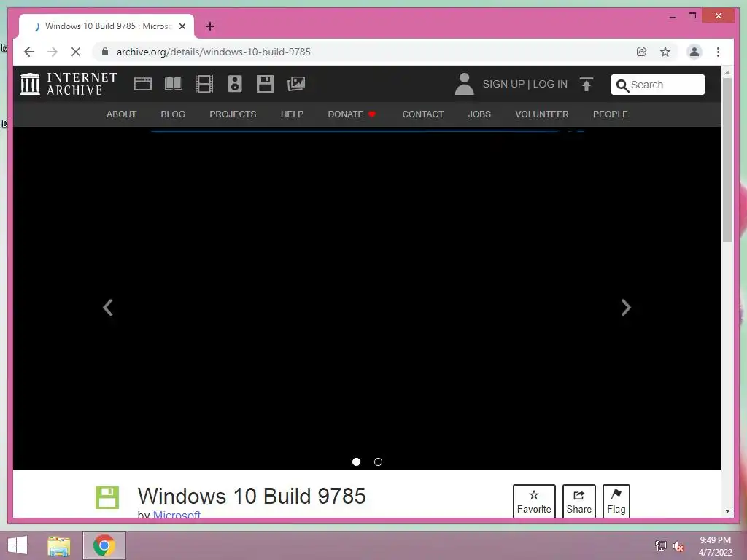Click the Flag button
Image resolution: width=747 pixels, height=560 pixels.
click(616, 501)
